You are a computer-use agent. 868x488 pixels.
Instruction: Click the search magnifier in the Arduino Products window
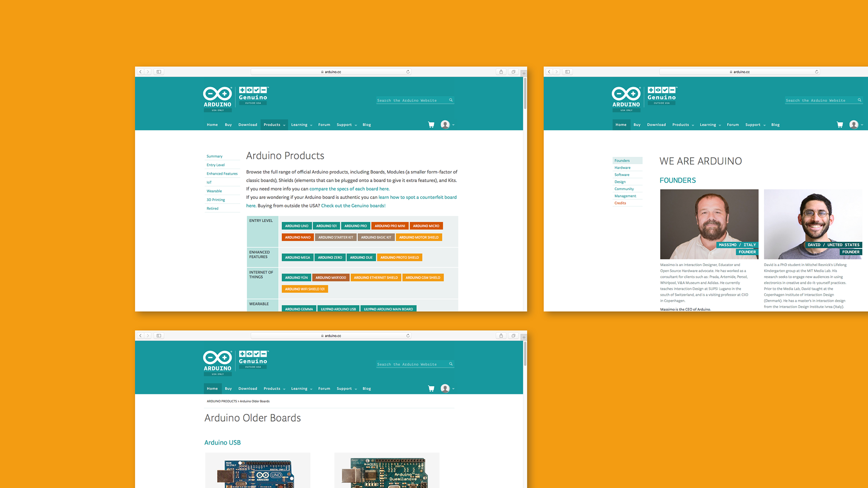[x=451, y=100]
